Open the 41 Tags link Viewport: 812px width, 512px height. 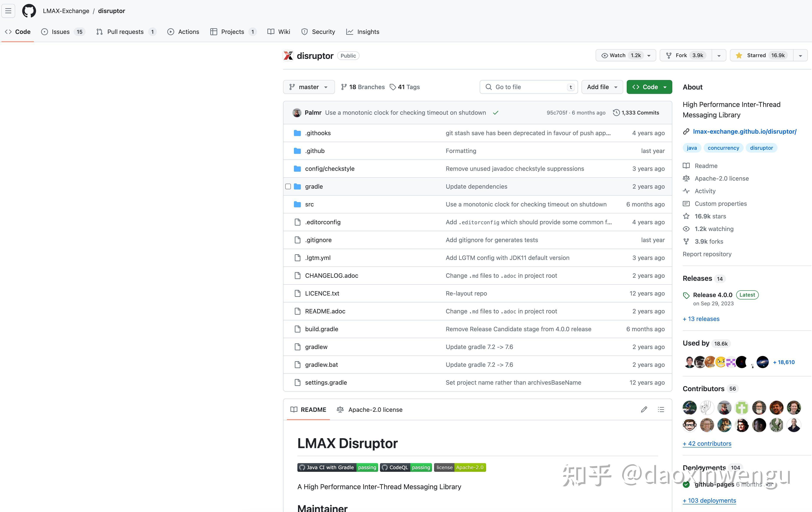coord(405,87)
